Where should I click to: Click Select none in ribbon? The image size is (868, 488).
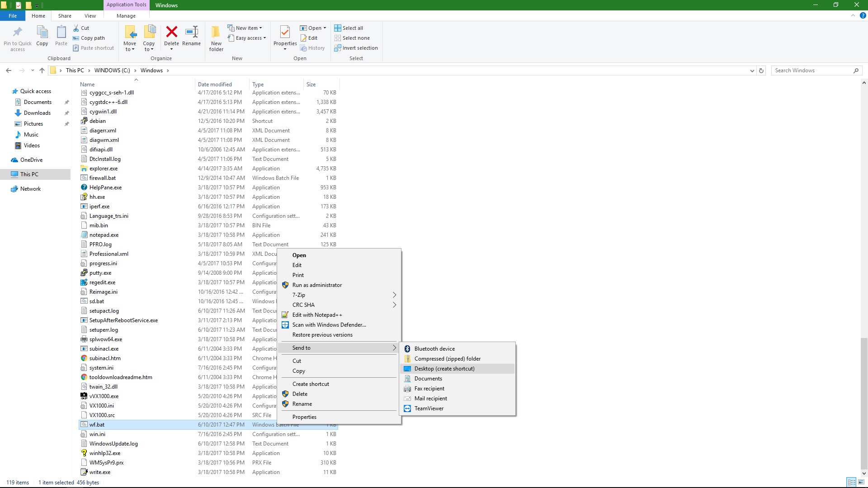[352, 38]
